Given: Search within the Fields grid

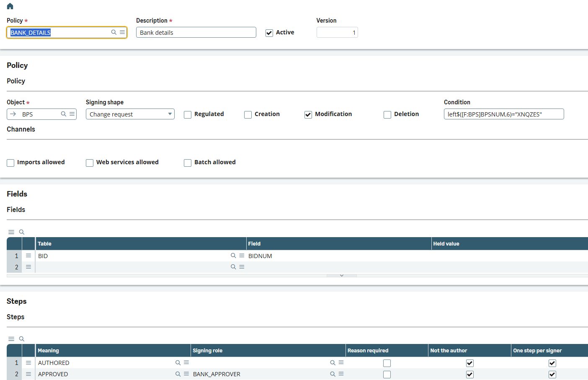Looking at the screenshot, I should click(22, 232).
